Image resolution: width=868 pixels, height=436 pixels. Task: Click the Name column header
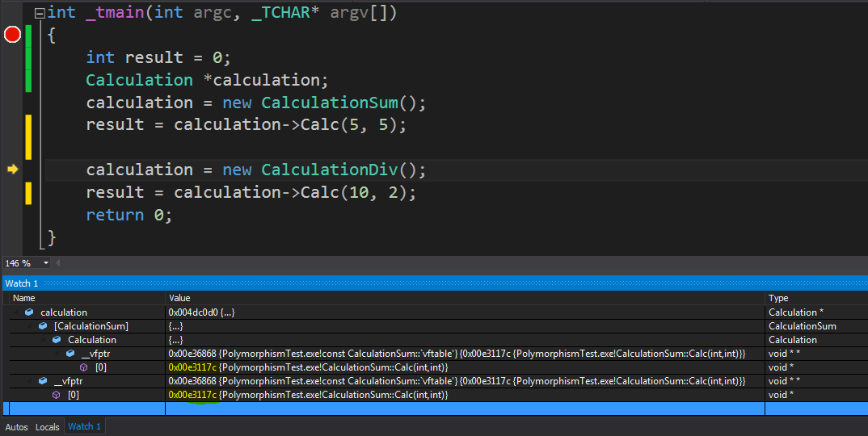click(87, 298)
